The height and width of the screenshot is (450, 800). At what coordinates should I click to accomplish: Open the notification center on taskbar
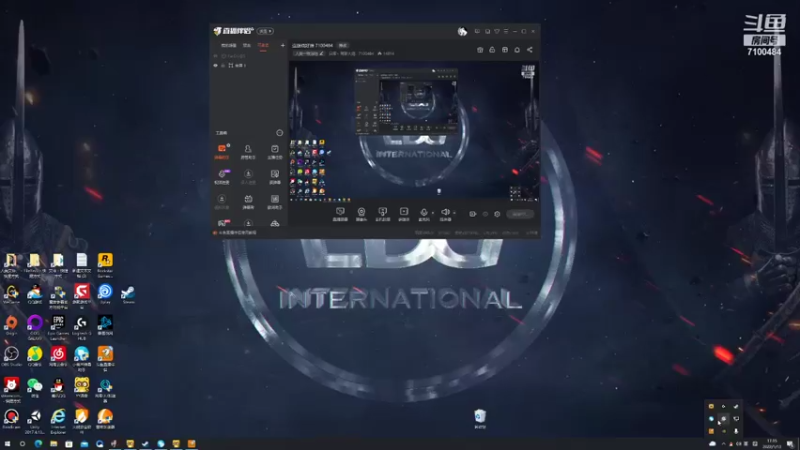pyautogui.click(x=790, y=444)
